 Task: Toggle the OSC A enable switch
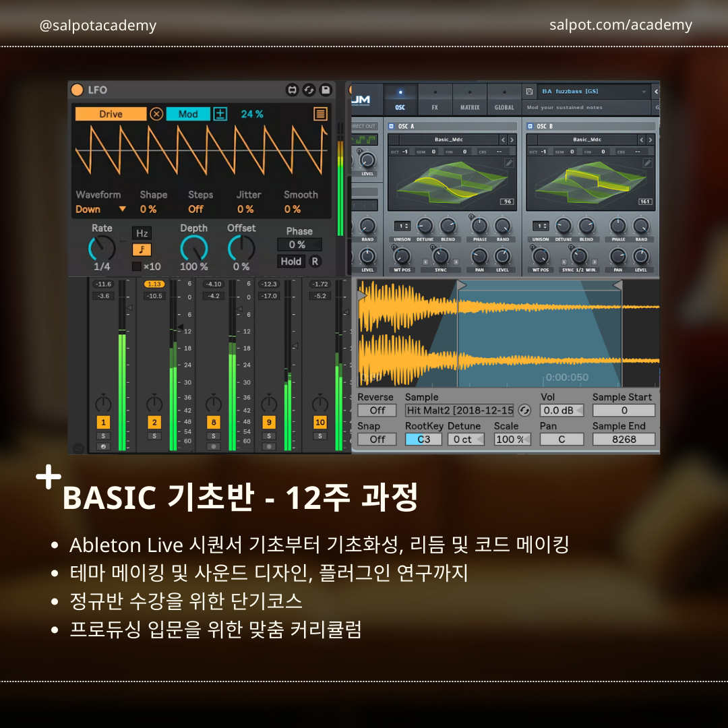(392, 126)
